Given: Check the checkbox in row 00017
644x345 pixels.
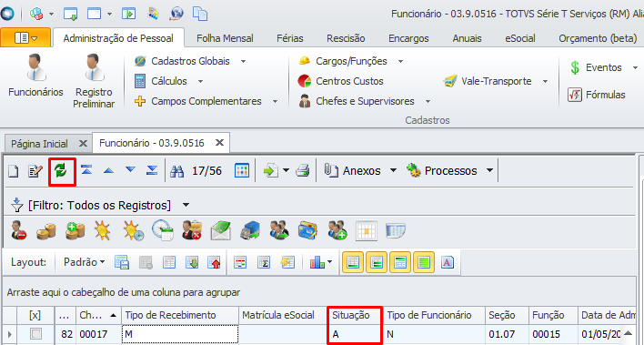Looking at the screenshot, I should click(x=35, y=334).
